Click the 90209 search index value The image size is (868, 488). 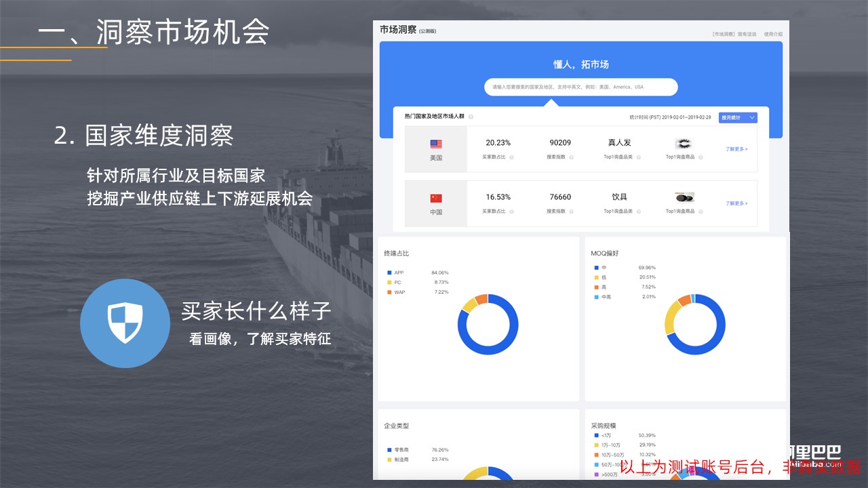tap(560, 143)
